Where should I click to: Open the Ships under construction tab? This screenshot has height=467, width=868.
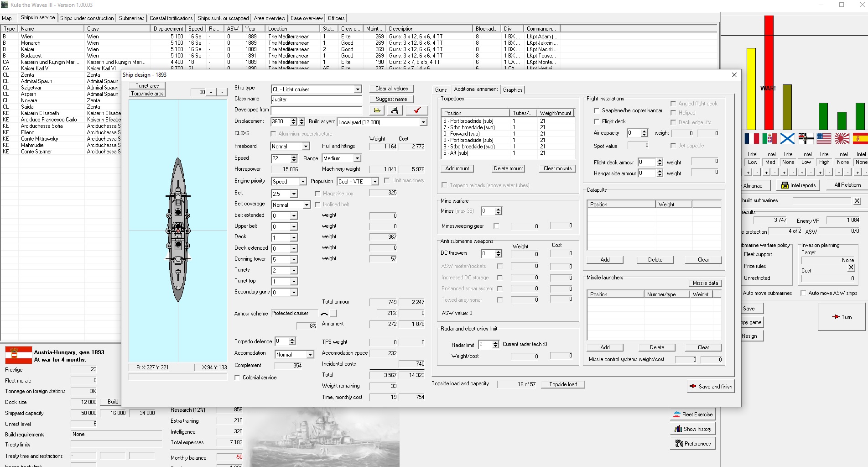pyautogui.click(x=87, y=18)
